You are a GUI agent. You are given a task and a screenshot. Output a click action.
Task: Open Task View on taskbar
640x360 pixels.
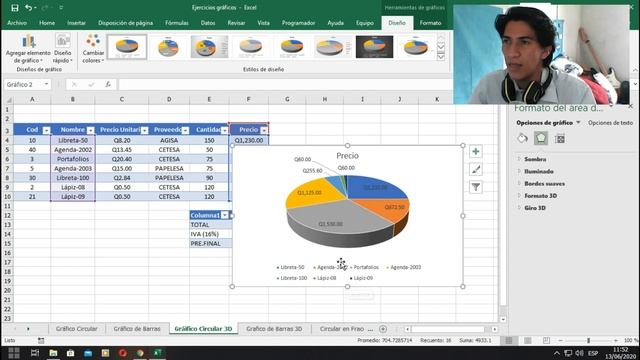[35, 353]
